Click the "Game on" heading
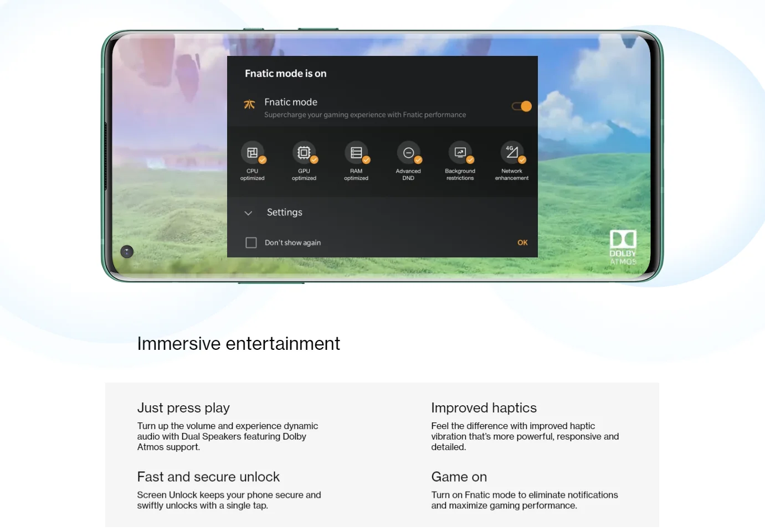The height and width of the screenshot is (532, 765). coord(459,477)
